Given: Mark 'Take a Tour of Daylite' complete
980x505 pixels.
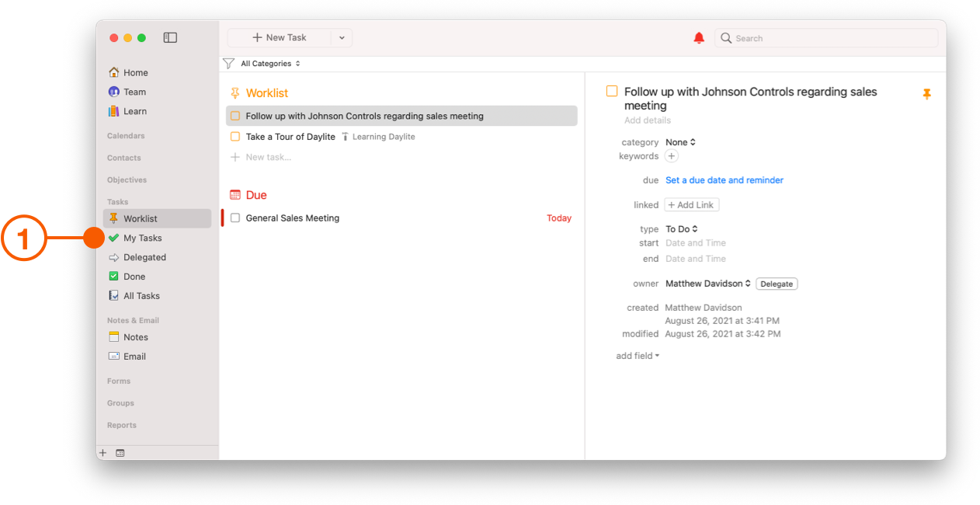Looking at the screenshot, I should pos(235,136).
